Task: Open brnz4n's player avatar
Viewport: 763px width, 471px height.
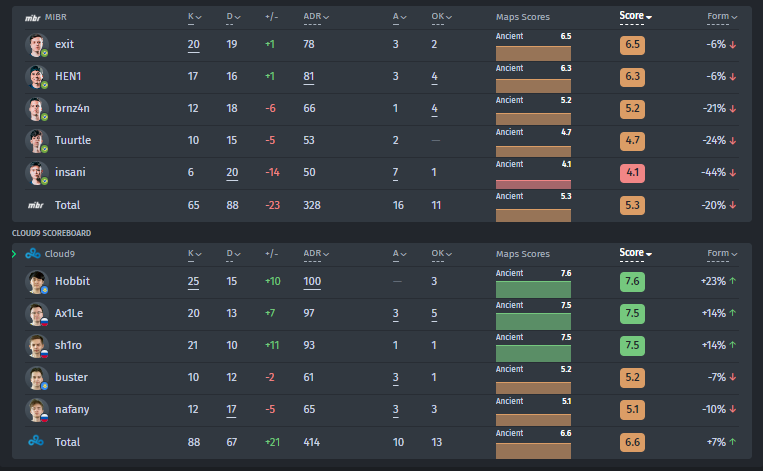Action: tap(36, 109)
